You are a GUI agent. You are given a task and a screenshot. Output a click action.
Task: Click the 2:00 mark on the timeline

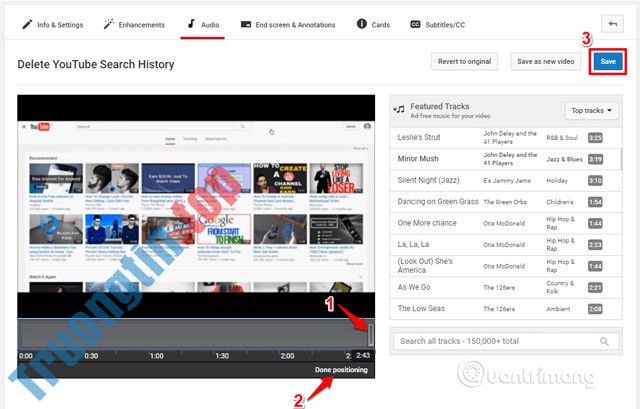pos(287,356)
